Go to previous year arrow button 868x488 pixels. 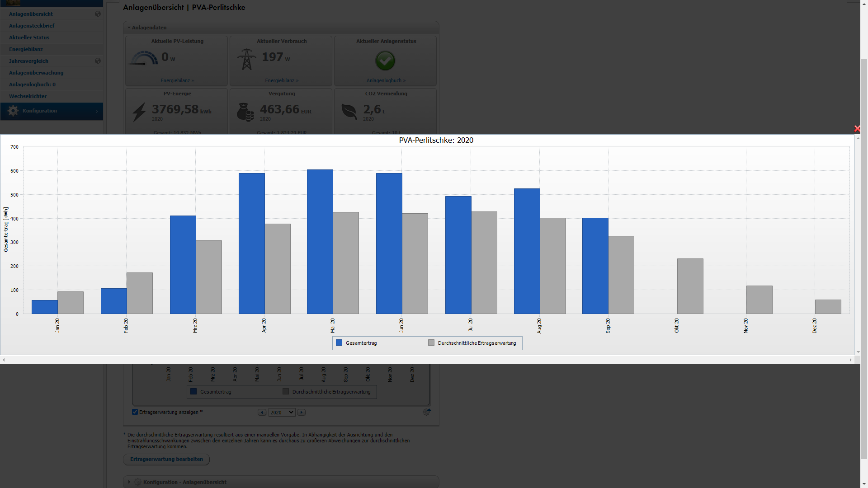tap(262, 413)
